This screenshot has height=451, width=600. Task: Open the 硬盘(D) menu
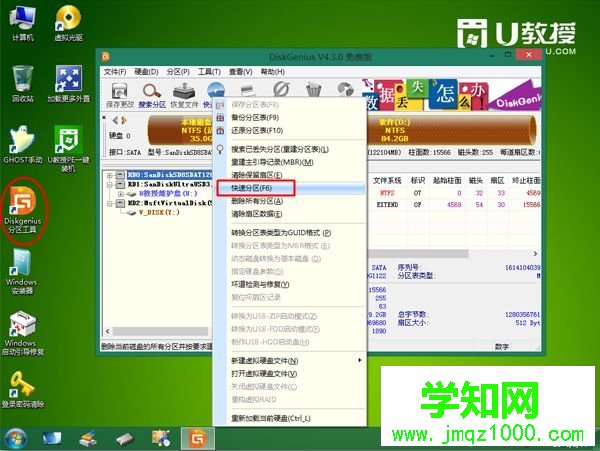tap(147, 72)
